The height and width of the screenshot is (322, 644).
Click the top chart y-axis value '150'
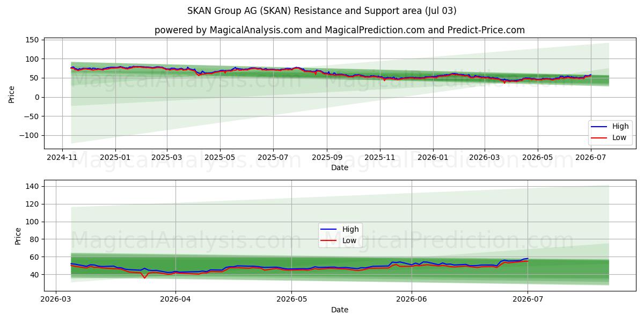tap(33, 40)
